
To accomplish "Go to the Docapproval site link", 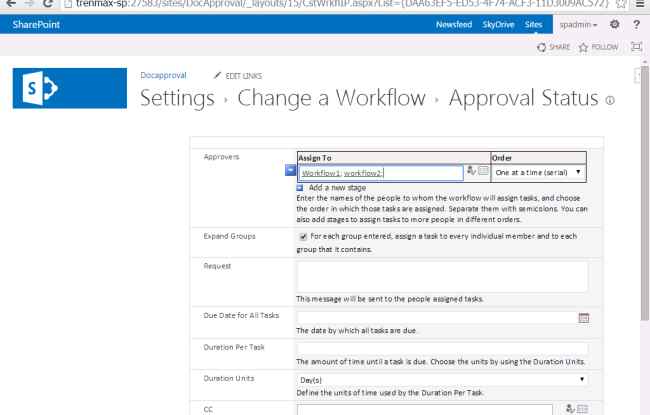I will coord(163,75).
